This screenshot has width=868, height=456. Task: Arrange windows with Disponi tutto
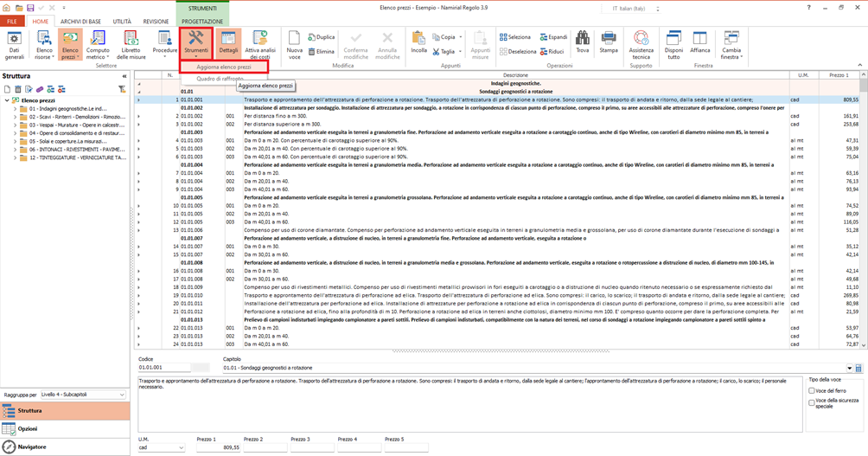click(673, 45)
